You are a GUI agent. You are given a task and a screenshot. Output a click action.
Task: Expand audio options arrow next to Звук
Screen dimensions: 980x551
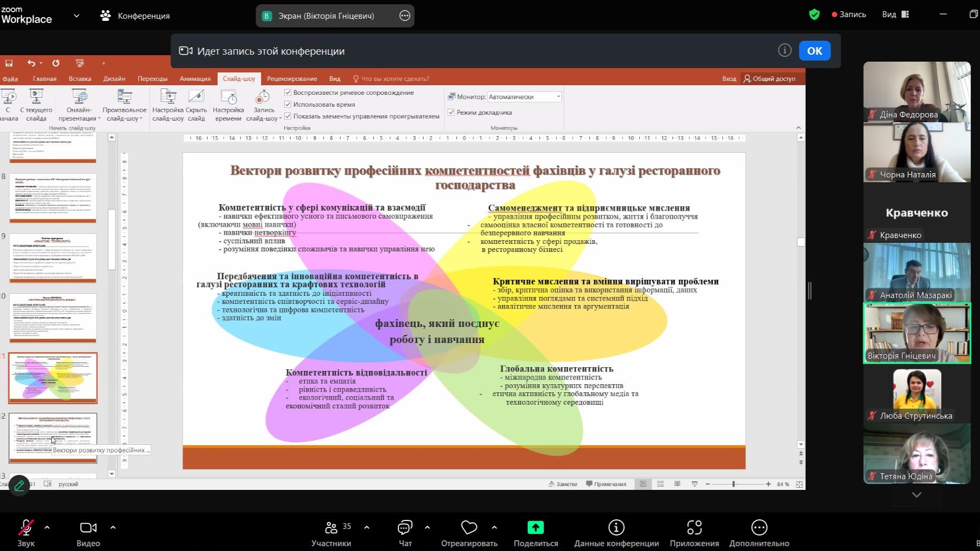point(47,527)
